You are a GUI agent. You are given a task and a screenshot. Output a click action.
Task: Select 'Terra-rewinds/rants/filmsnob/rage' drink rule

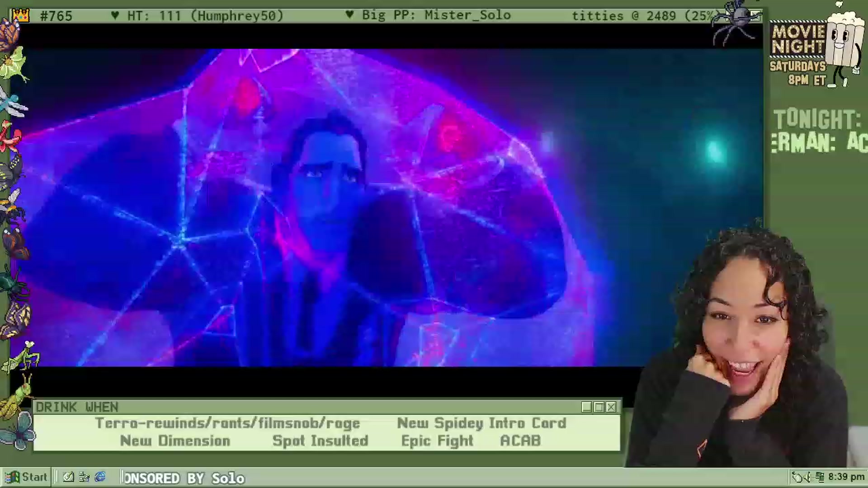(227, 423)
